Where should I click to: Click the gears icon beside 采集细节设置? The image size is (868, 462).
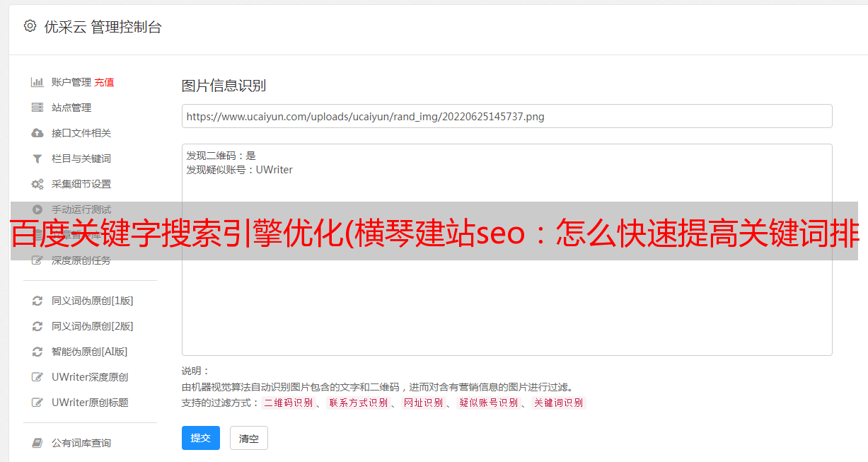(x=37, y=184)
